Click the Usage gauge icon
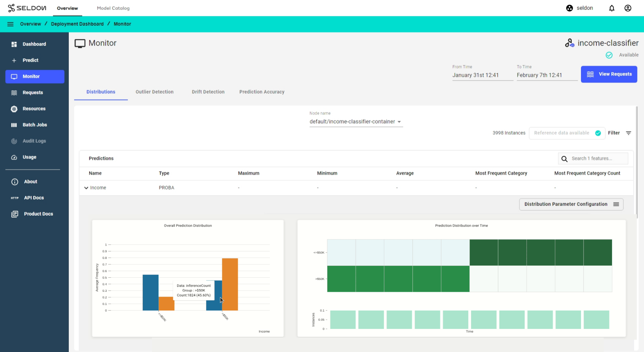 click(x=14, y=157)
